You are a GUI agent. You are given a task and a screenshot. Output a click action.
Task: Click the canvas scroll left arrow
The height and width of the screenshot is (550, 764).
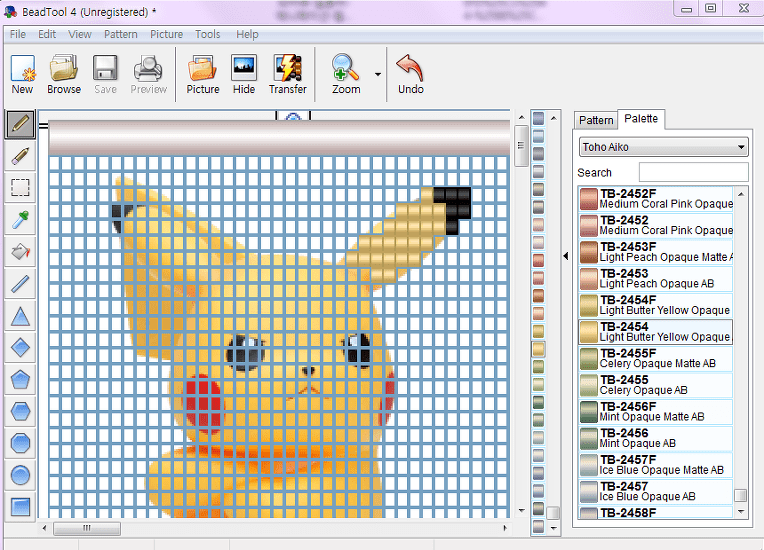point(44,528)
